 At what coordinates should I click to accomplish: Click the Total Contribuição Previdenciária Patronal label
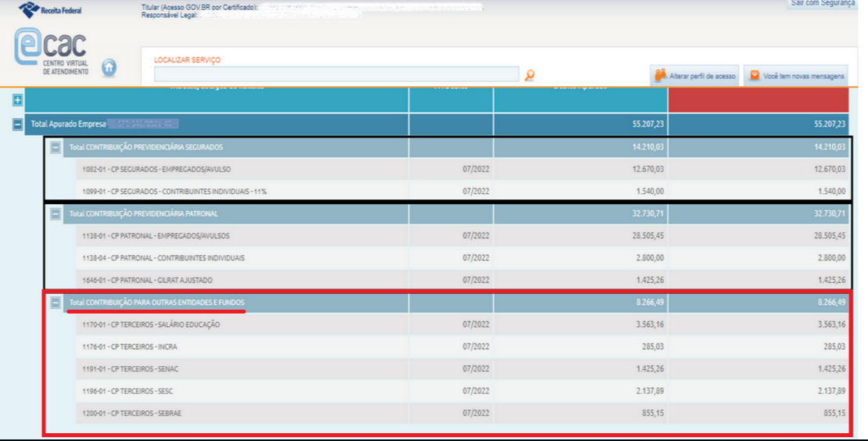pos(144,213)
